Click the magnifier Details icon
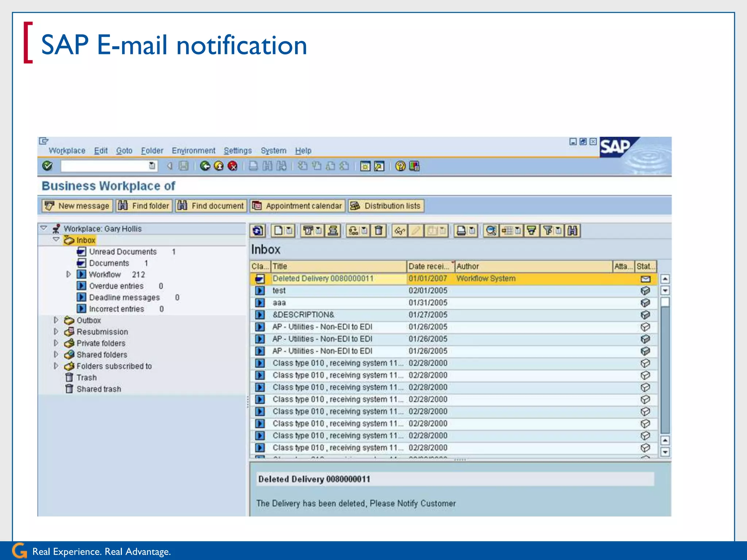Image resolution: width=747 pixels, height=560 pixels. [x=491, y=231]
